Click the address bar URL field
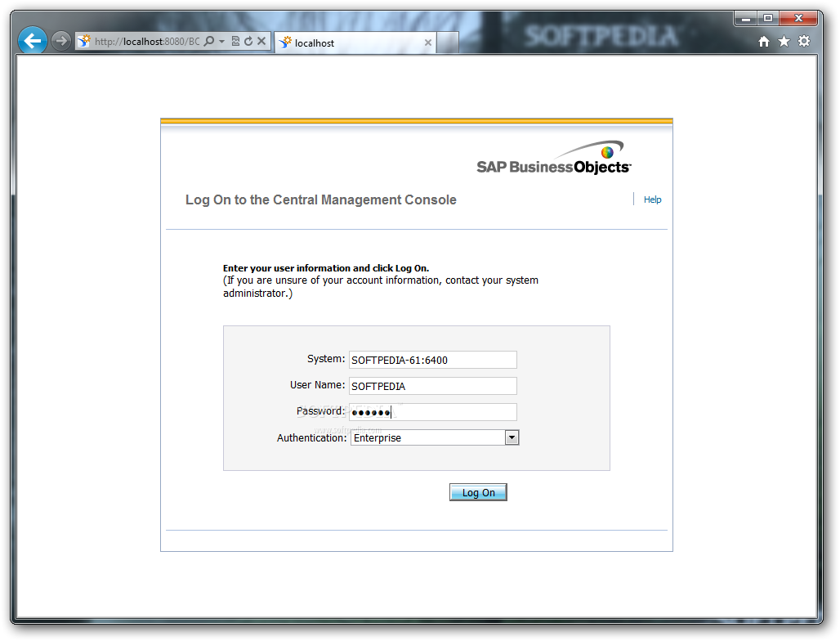 tap(147, 41)
